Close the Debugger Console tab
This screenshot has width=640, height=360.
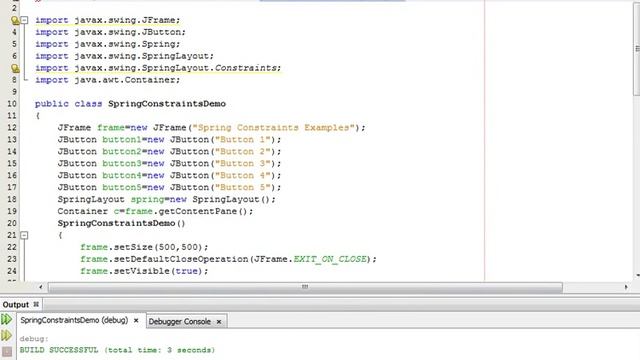point(219,322)
